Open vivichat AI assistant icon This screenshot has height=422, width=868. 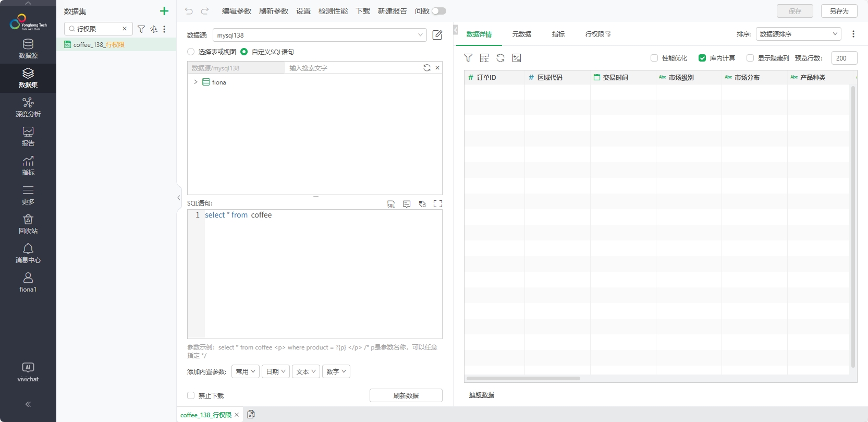coord(28,372)
